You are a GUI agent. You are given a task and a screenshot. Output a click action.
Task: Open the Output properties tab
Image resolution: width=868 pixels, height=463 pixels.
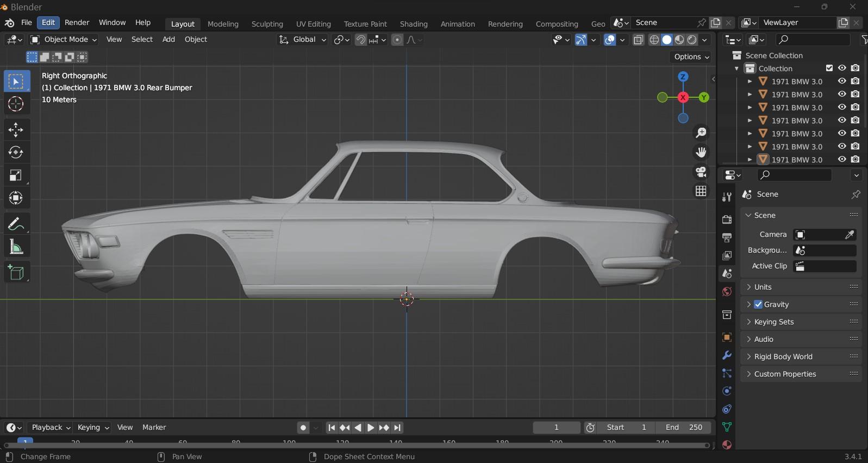727,237
